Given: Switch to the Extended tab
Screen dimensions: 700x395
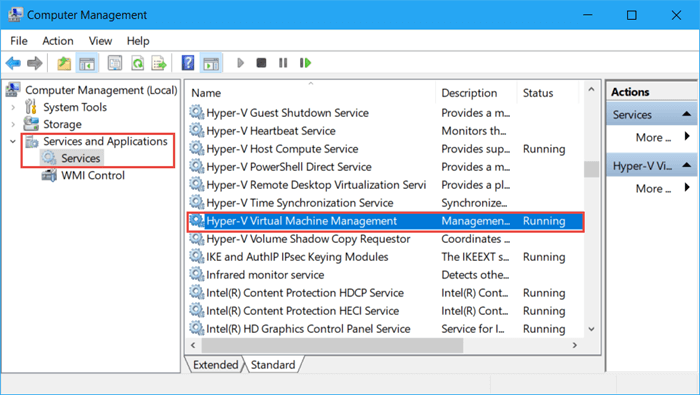Looking at the screenshot, I should pos(216,365).
